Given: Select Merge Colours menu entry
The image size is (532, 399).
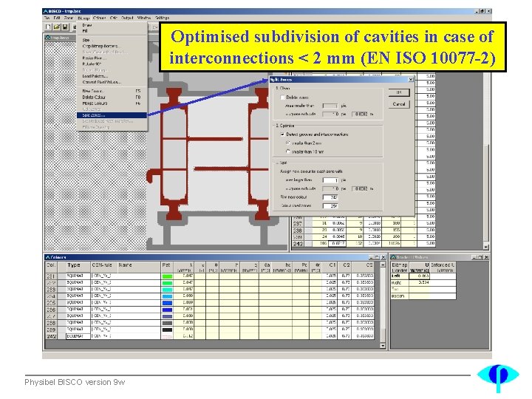Looking at the screenshot, I should (112, 103).
